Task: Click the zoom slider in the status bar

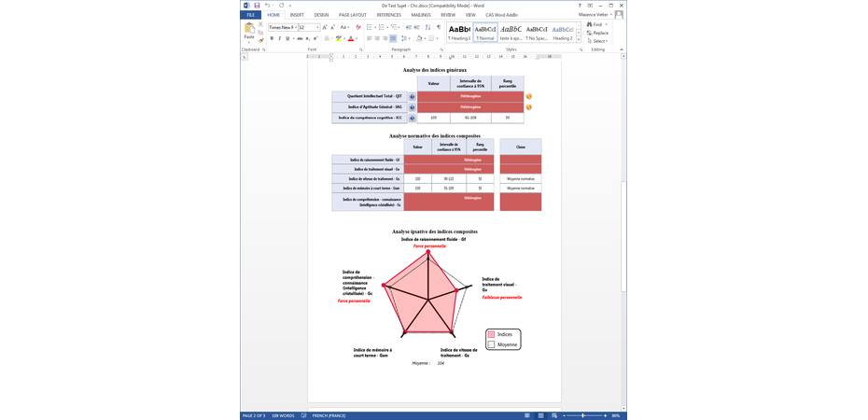Action: tap(583, 415)
